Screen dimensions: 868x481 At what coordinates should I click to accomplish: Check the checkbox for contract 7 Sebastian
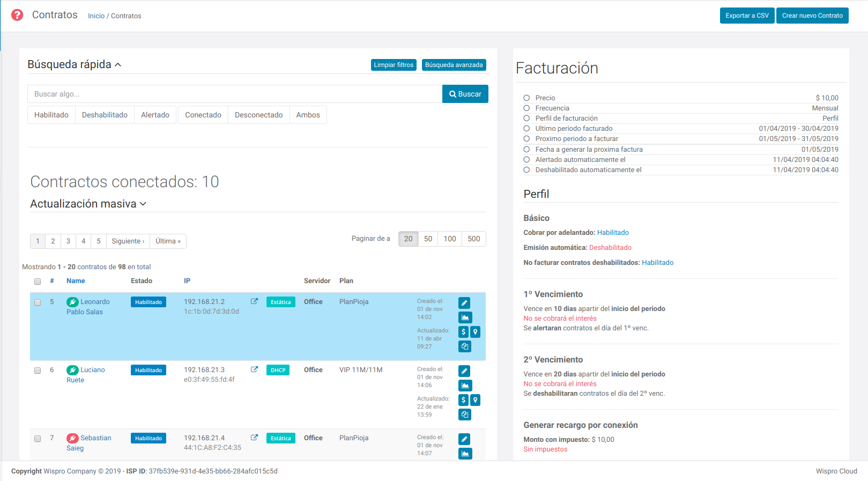click(38, 439)
